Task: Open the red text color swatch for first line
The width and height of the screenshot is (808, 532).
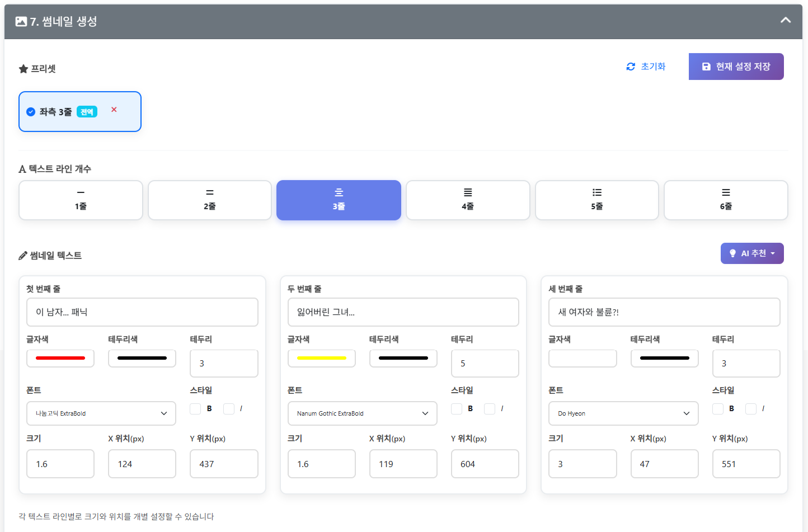Action: (60, 358)
